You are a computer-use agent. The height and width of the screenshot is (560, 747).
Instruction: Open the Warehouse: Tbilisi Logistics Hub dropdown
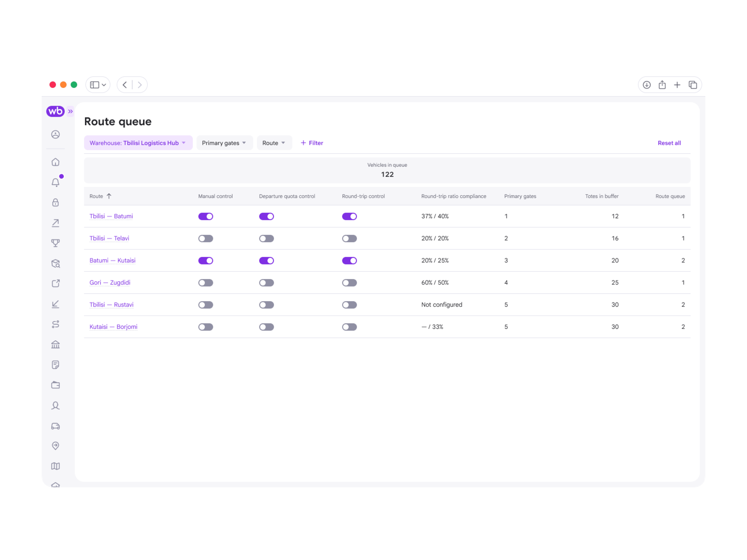click(138, 143)
